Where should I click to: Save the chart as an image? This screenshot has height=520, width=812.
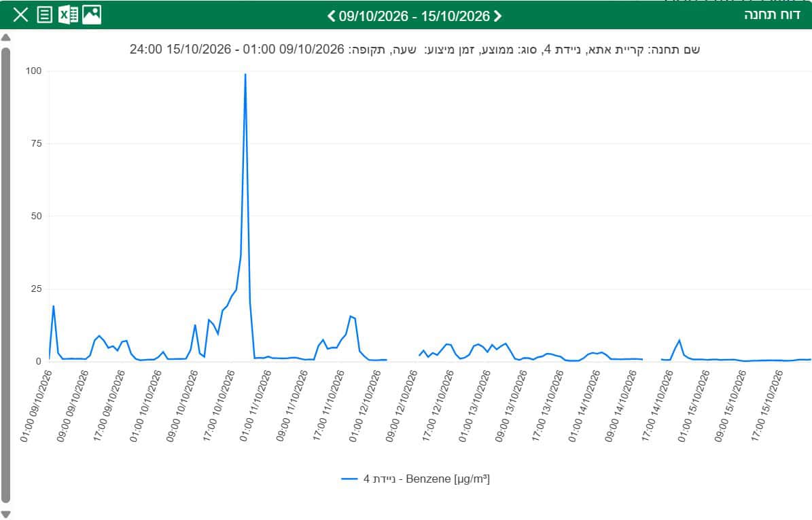(92, 15)
